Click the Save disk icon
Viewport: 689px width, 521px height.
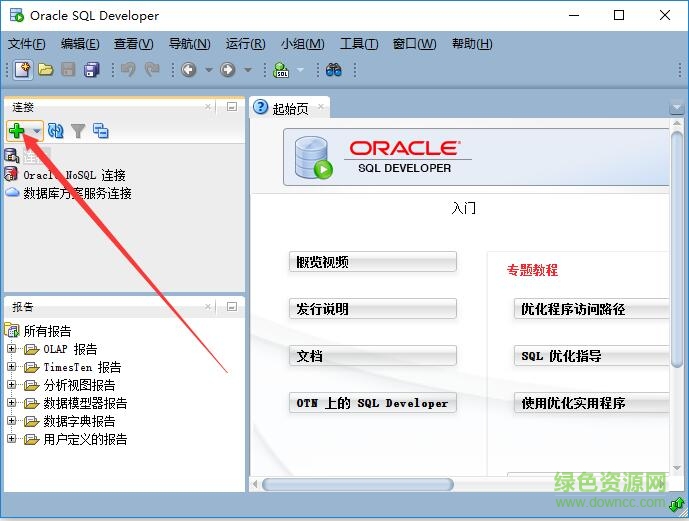[x=68, y=69]
